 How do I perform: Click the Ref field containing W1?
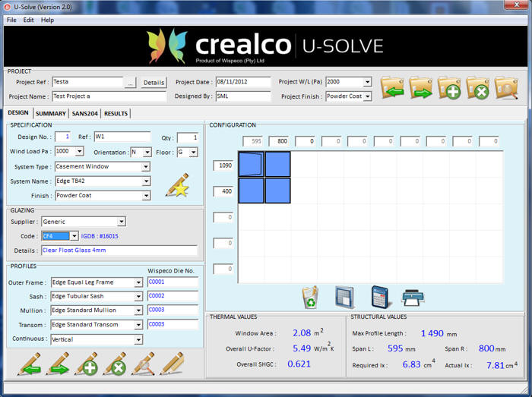click(122, 137)
